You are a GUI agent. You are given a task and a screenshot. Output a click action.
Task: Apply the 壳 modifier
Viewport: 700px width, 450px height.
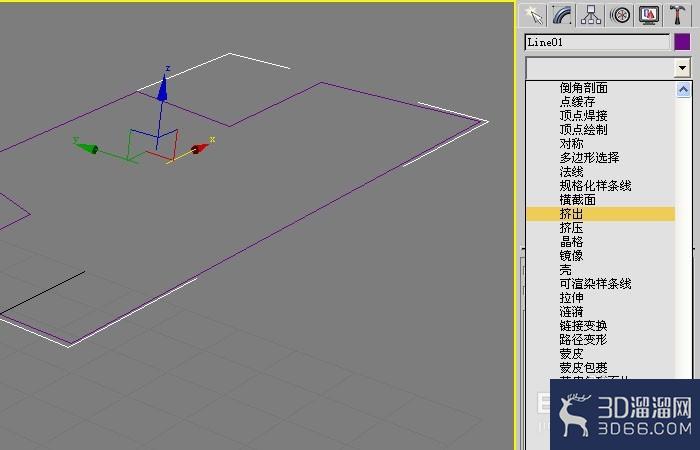(566, 270)
